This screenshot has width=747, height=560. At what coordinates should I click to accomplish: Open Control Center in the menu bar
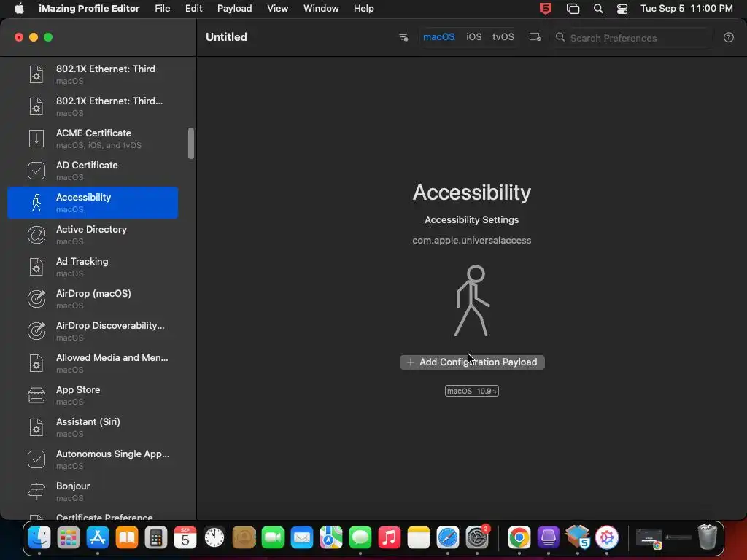point(622,9)
